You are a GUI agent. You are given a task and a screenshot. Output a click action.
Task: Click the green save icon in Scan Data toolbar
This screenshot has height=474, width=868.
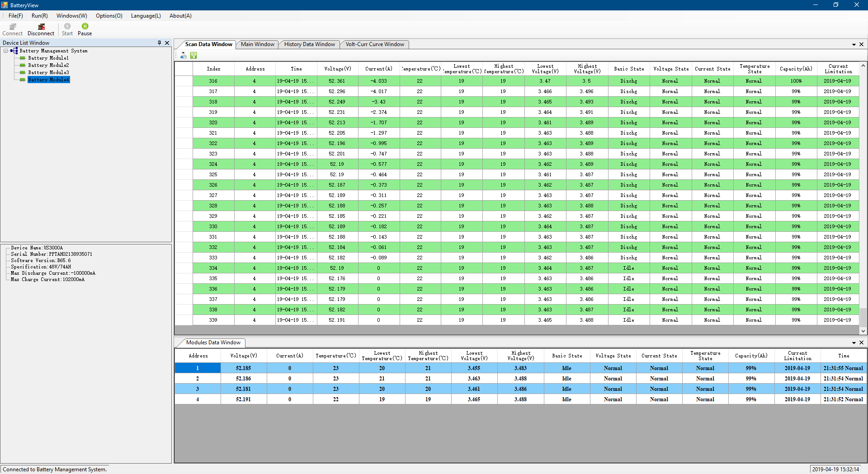[x=193, y=55]
